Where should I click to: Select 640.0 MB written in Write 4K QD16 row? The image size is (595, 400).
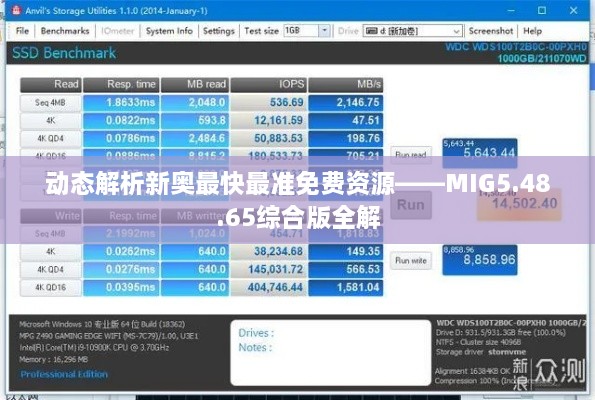[x=195, y=287]
